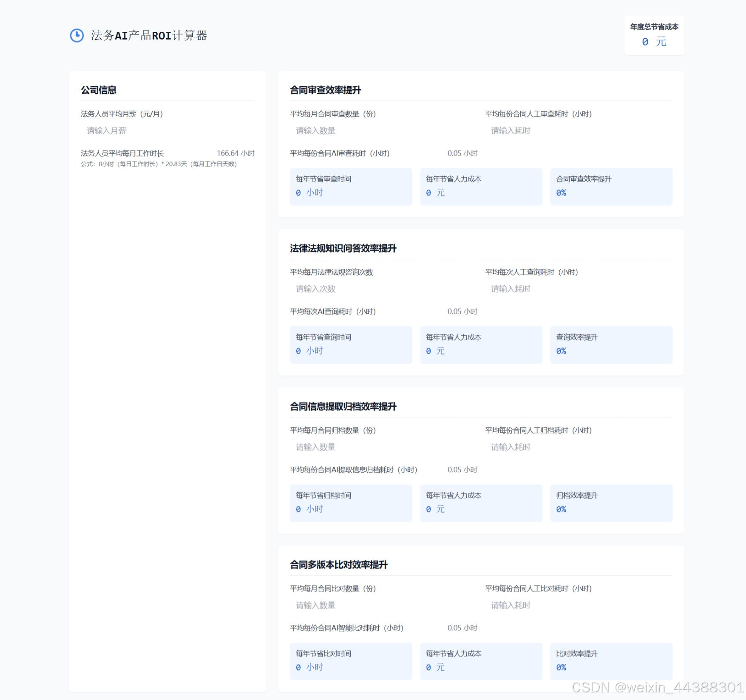Focus the 平均每份合同人工归档耗时 input field
Screen dimensions: 746x700
click(x=579, y=447)
